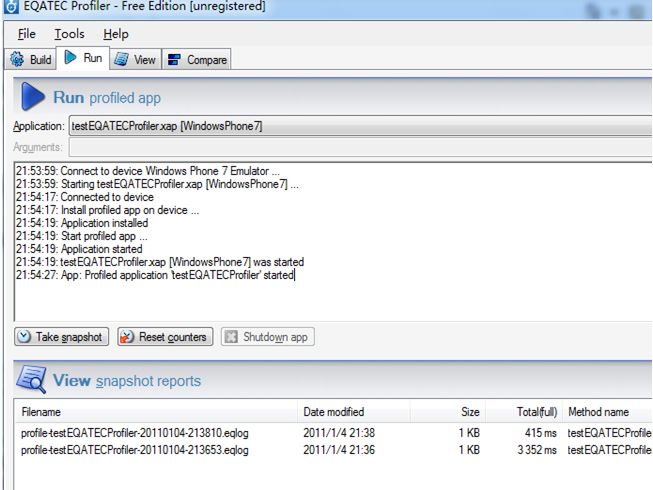Click the 3 352 ms total cell
This screenshot has height=490, width=653.
(537, 450)
